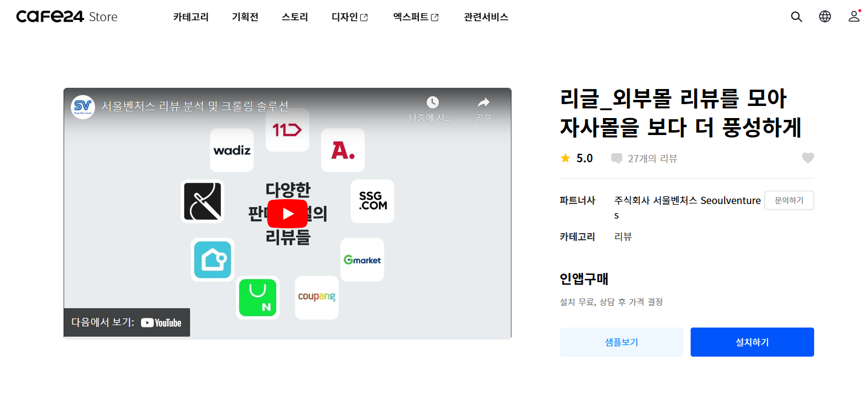This screenshot has width=868, height=399.
Task: Click the 인앱구매 heading
Action: [x=584, y=279]
